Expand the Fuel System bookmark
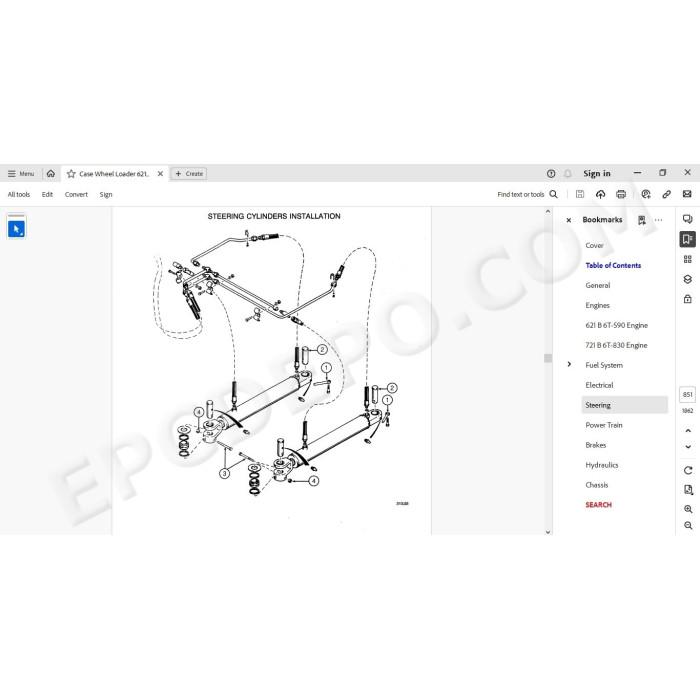This screenshot has width=700, height=700. [x=569, y=365]
